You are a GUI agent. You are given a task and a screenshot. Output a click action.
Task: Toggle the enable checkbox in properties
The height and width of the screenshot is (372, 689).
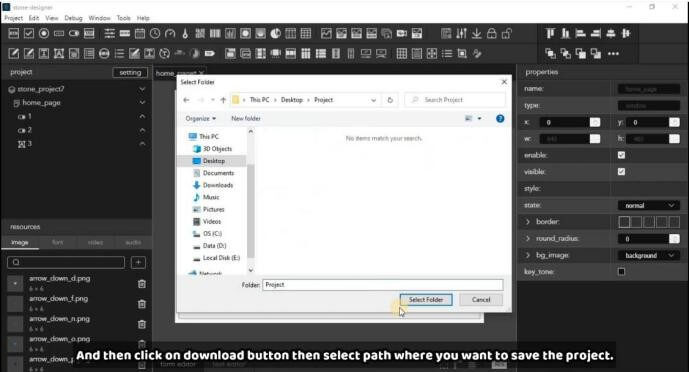[x=621, y=155]
